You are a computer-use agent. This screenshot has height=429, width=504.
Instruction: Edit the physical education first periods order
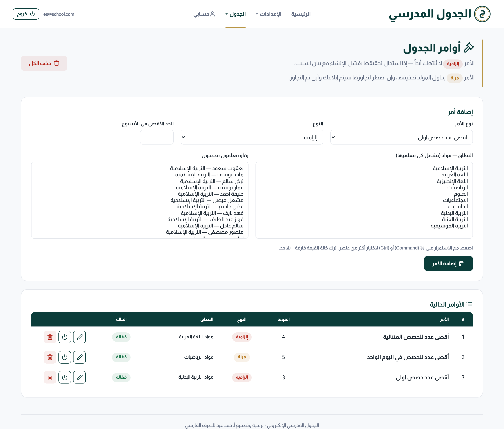tap(79, 377)
